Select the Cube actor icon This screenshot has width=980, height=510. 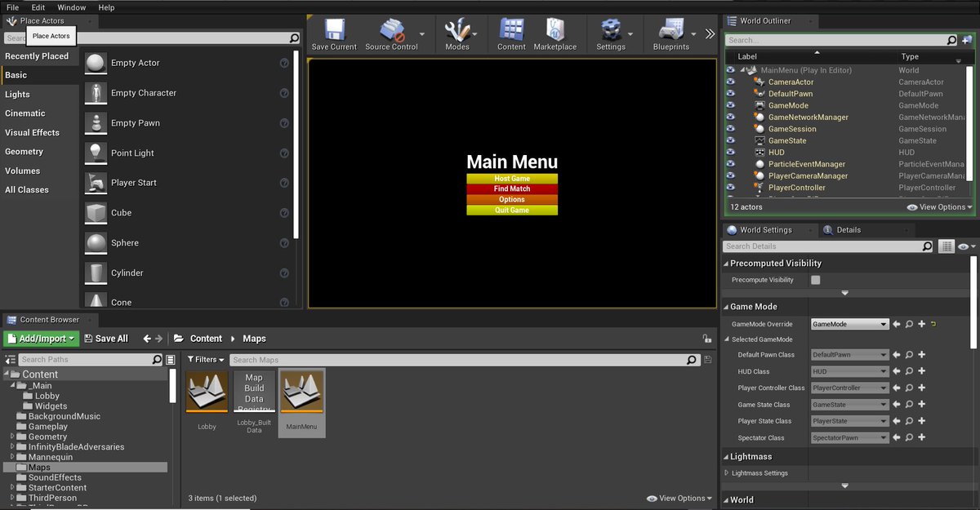click(x=96, y=213)
